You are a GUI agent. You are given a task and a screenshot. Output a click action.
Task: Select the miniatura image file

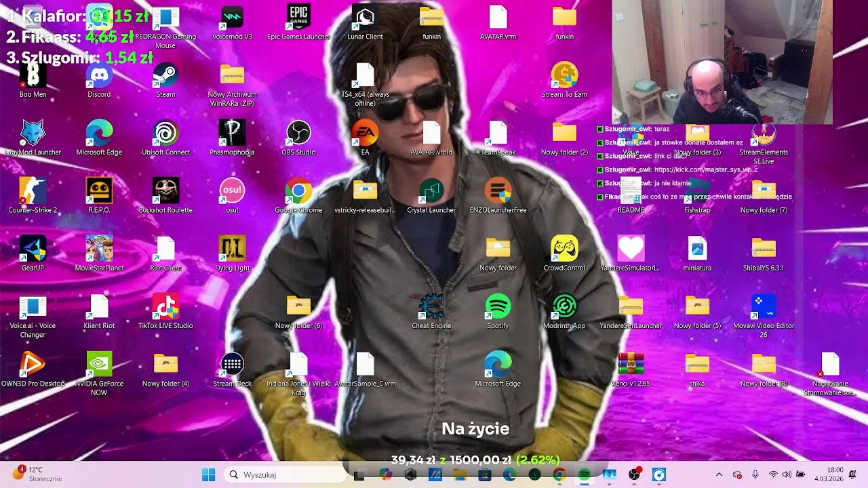pos(697,254)
